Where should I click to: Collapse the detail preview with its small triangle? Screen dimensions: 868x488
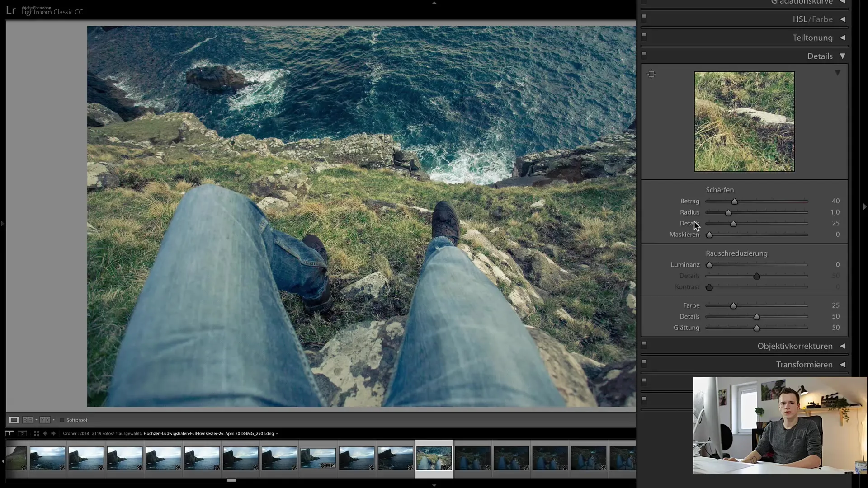tap(837, 73)
